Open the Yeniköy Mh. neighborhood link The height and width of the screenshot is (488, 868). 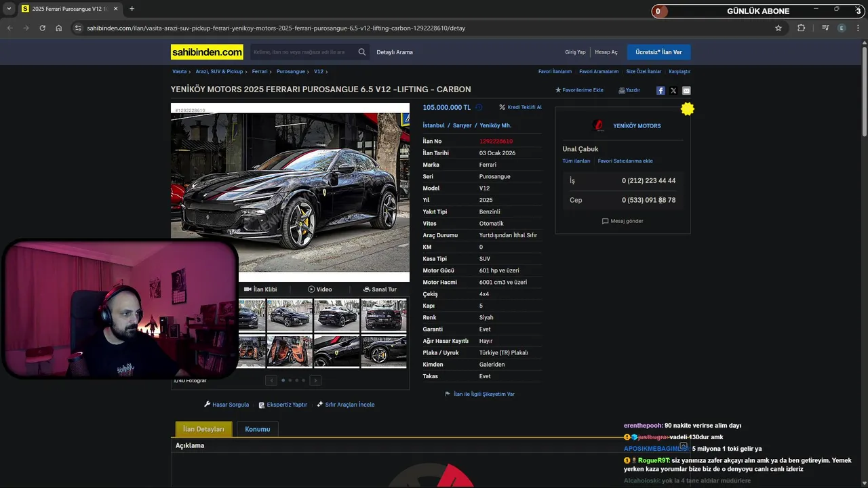coord(496,125)
